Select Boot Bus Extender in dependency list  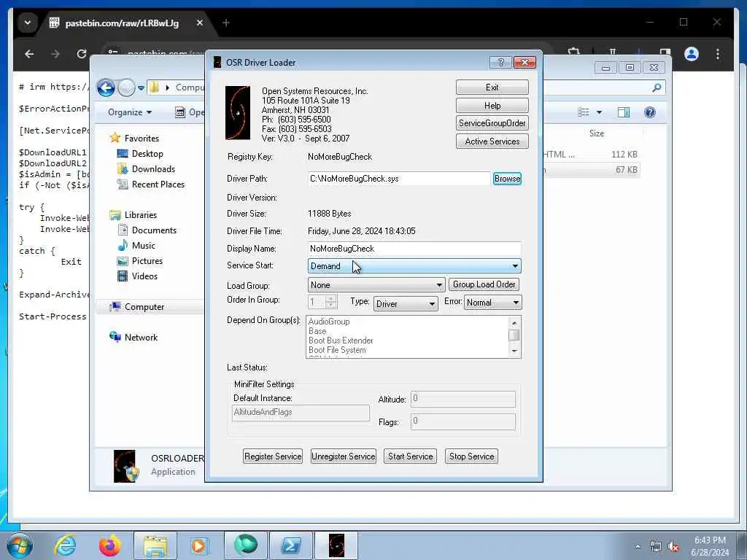(341, 341)
